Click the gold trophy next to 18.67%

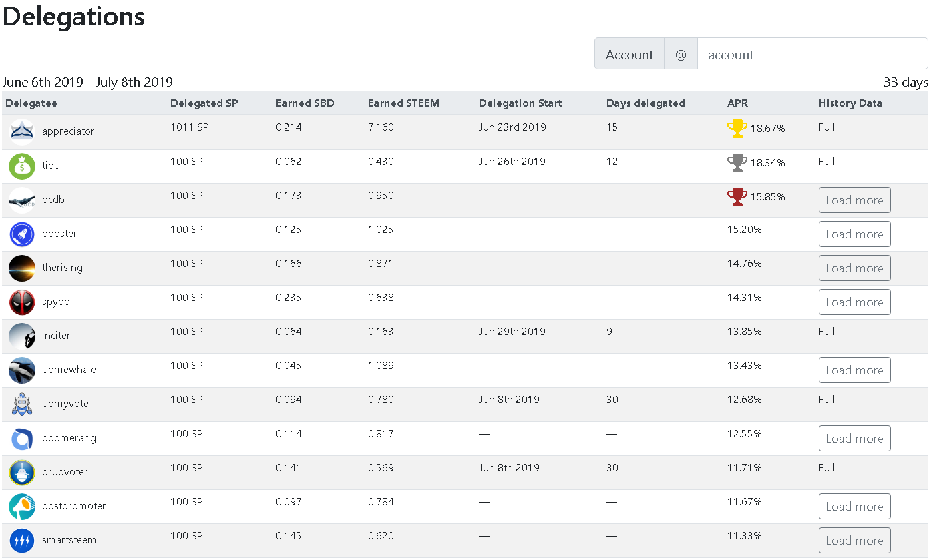click(737, 128)
